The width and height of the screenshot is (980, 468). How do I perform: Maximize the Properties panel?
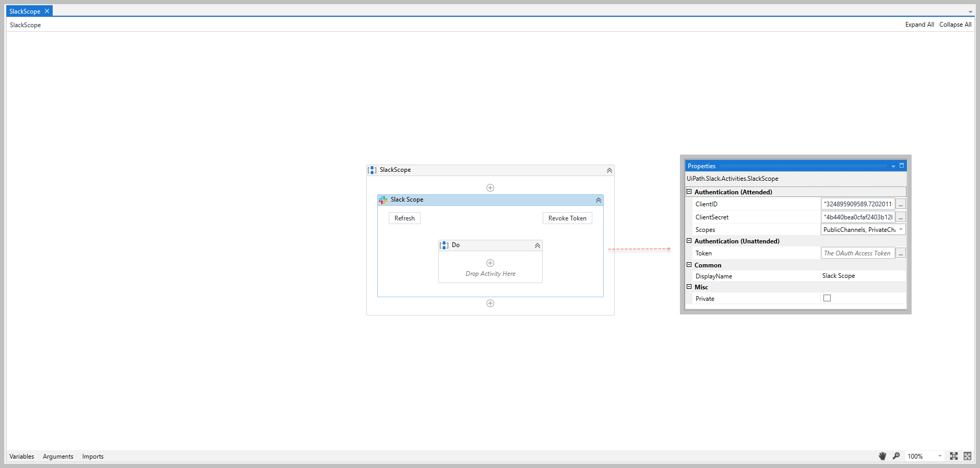click(902, 166)
